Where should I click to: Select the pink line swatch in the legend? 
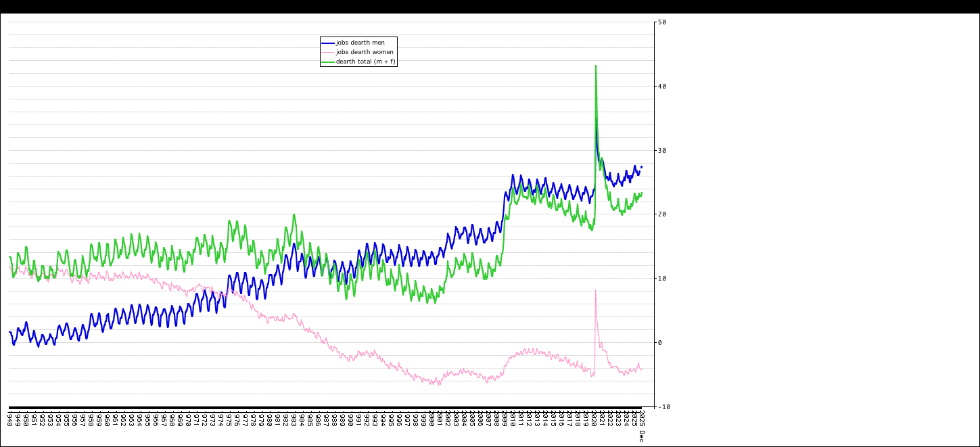(x=328, y=52)
